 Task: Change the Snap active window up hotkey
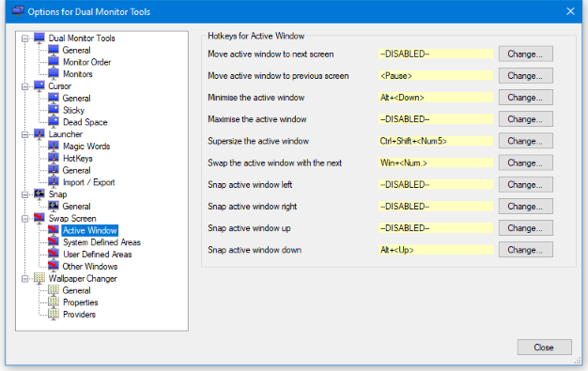[x=525, y=228]
